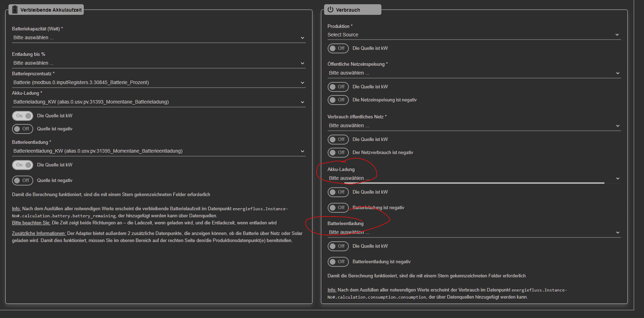Click the 'Info:' text in Verbrauch panel
The width and height of the screenshot is (644, 318).
pos(332,290)
